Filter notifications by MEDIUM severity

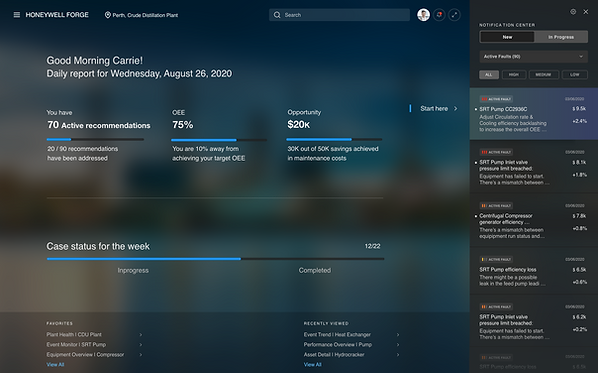point(543,75)
